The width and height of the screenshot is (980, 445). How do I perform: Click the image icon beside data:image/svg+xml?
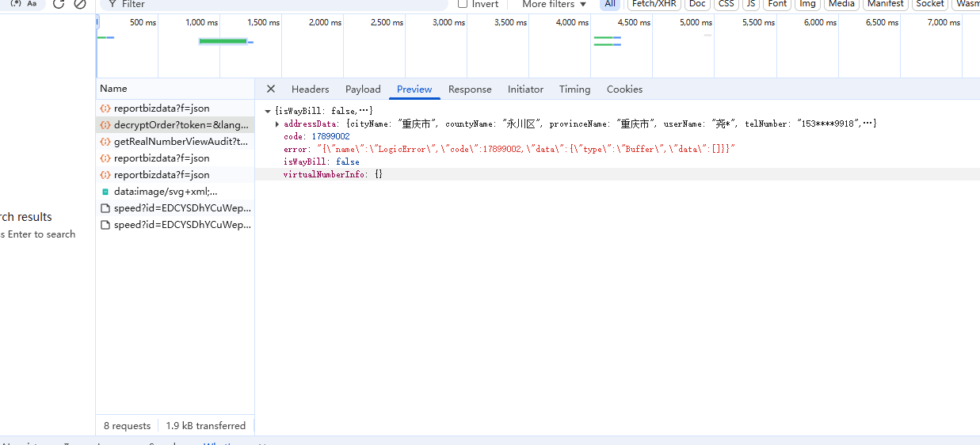[105, 192]
